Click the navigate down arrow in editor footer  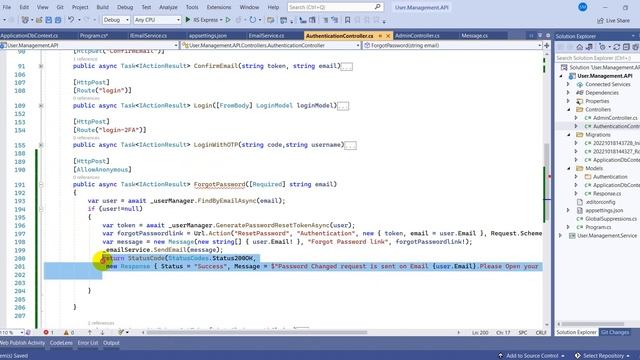point(102,332)
